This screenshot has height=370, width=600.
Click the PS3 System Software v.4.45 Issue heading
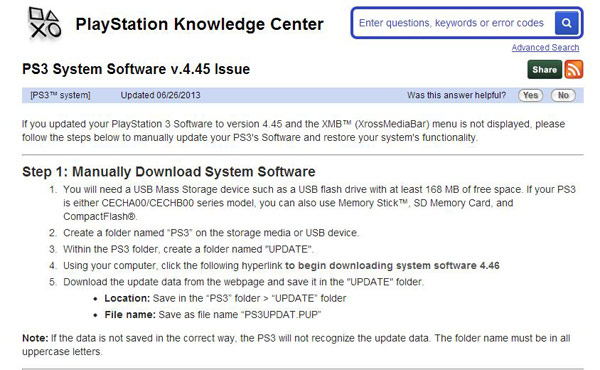click(136, 69)
